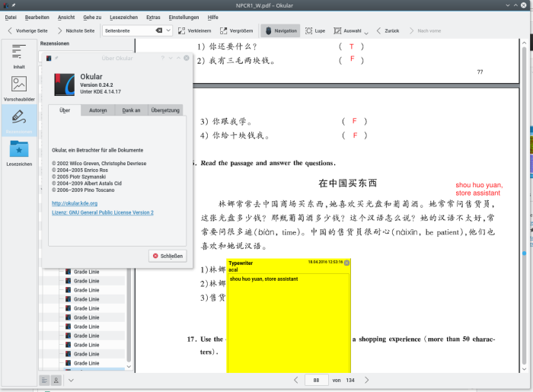Select the Lupe magnifier tool
The image size is (533, 392).
[x=315, y=30]
